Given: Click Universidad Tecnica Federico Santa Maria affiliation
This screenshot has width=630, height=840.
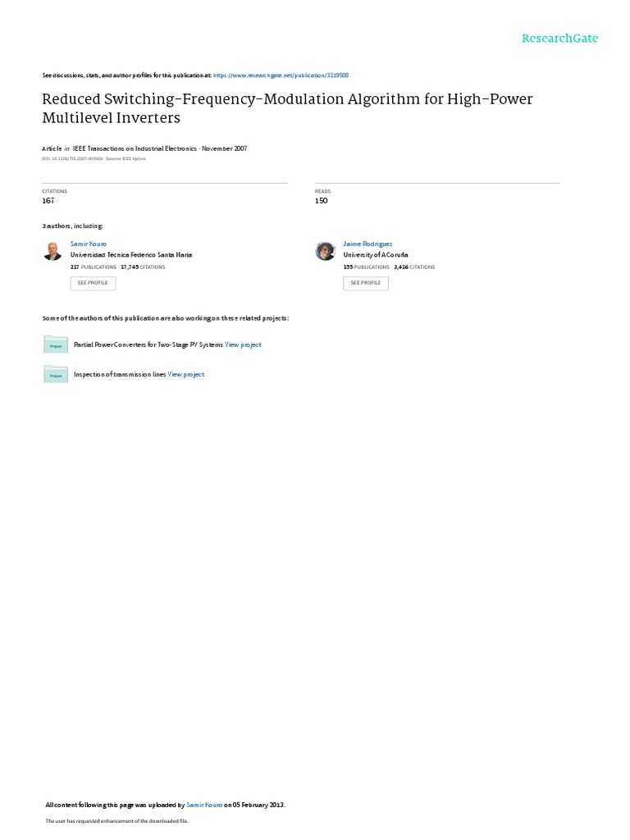Looking at the screenshot, I should (131, 255).
